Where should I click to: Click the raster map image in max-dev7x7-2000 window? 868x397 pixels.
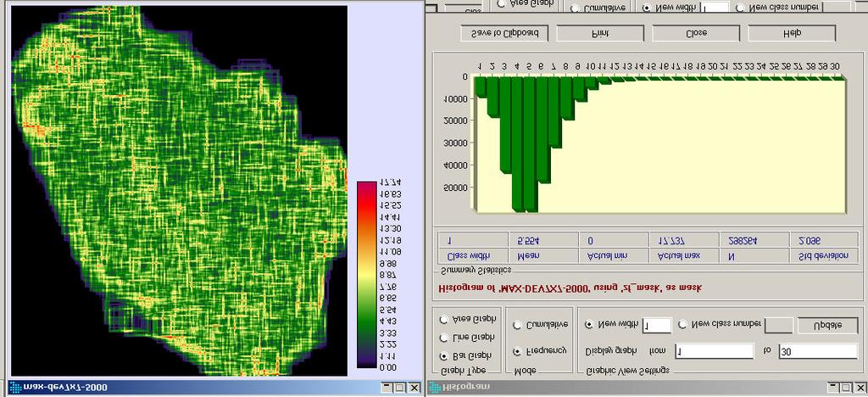coord(180,191)
